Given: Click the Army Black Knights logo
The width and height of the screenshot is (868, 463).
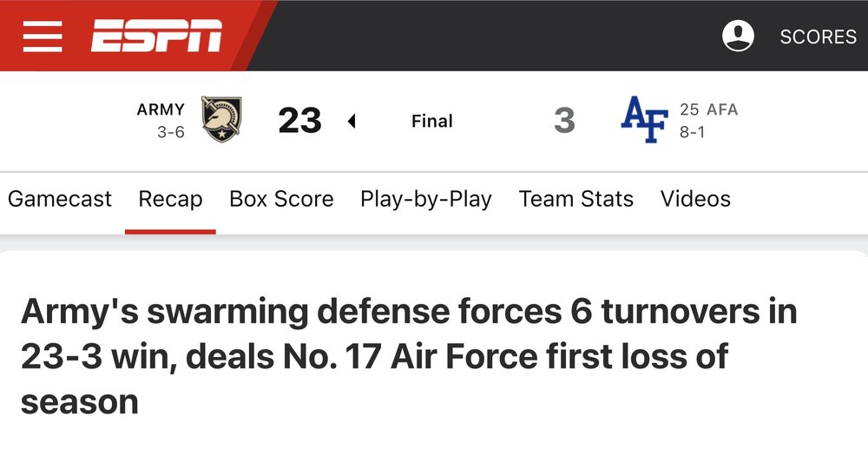Looking at the screenshot, I should pyautogui.click(x=222, y=120).
